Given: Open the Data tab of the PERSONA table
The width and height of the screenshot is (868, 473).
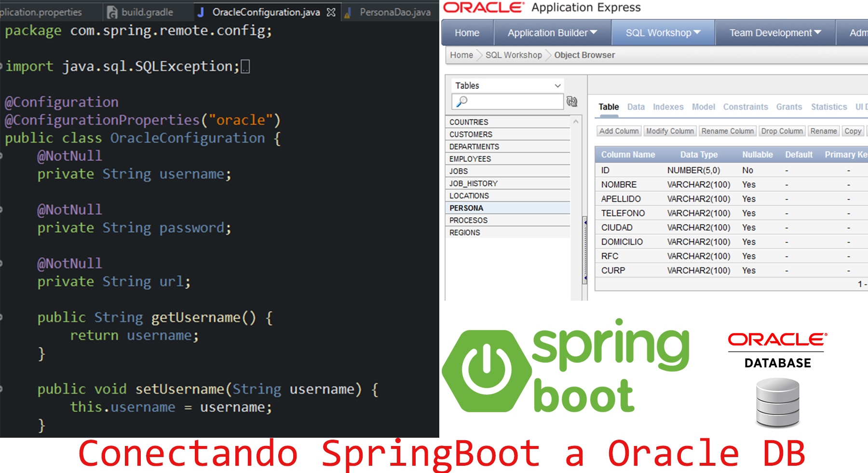Looking at the screenshot, I should pyautogui.click(x=636, y=107).
